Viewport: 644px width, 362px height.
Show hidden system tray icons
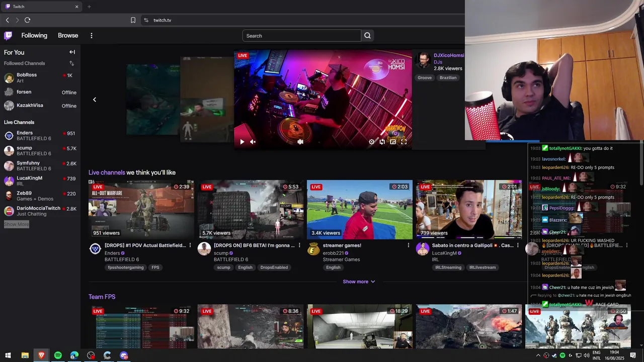click(x=538, y=355)
